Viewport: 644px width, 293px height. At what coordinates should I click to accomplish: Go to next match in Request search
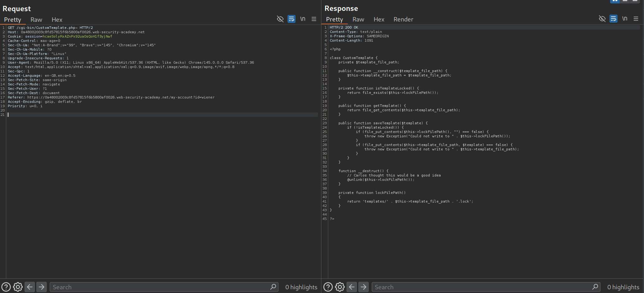click(x=41, y=287)
